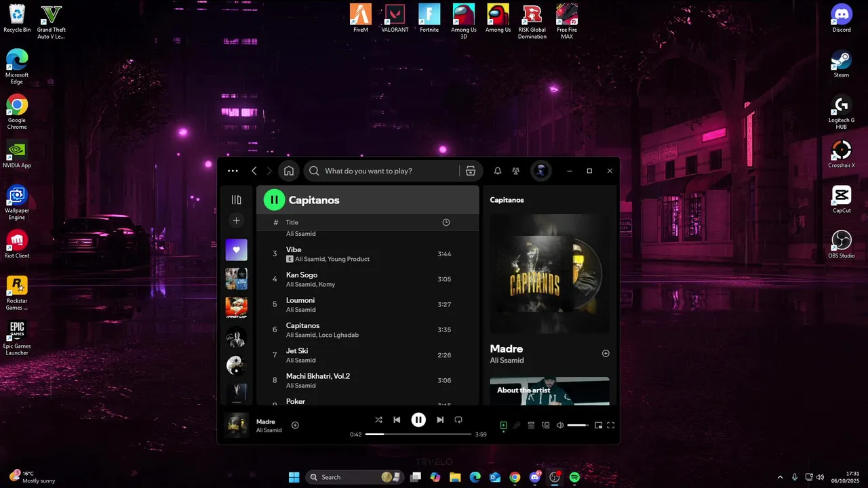The width and height of the screenshot is (868, 488).
Task: Open the play queue icon
Action: point(532,426)
